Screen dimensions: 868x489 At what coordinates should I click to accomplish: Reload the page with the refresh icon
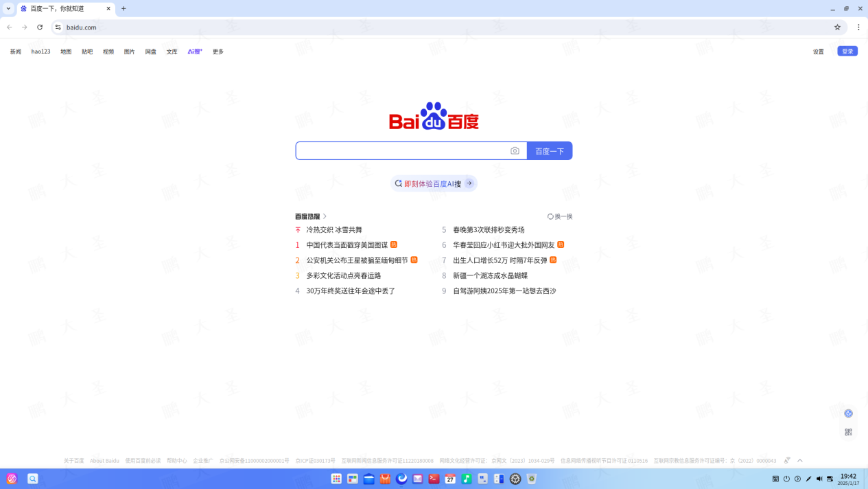click(x=40, y=27)
